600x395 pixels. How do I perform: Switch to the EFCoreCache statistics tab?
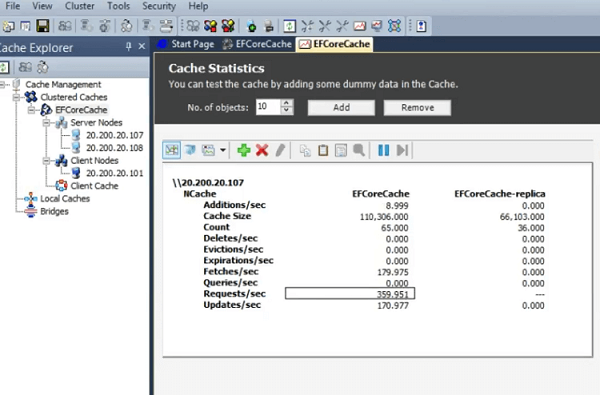pyautogui.click(x=334, y=44)
